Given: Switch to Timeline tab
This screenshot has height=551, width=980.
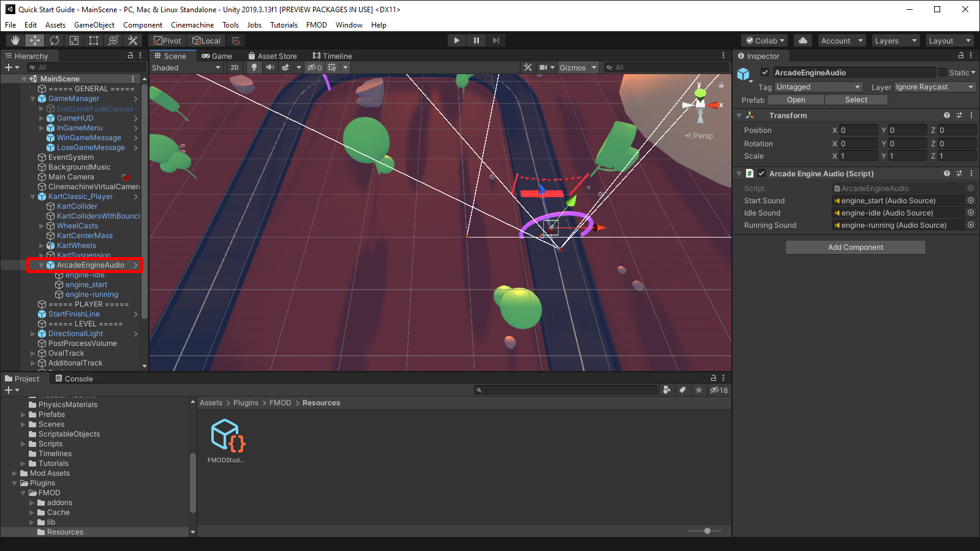Looking at the screenshot, I should (x=333, y=56).
